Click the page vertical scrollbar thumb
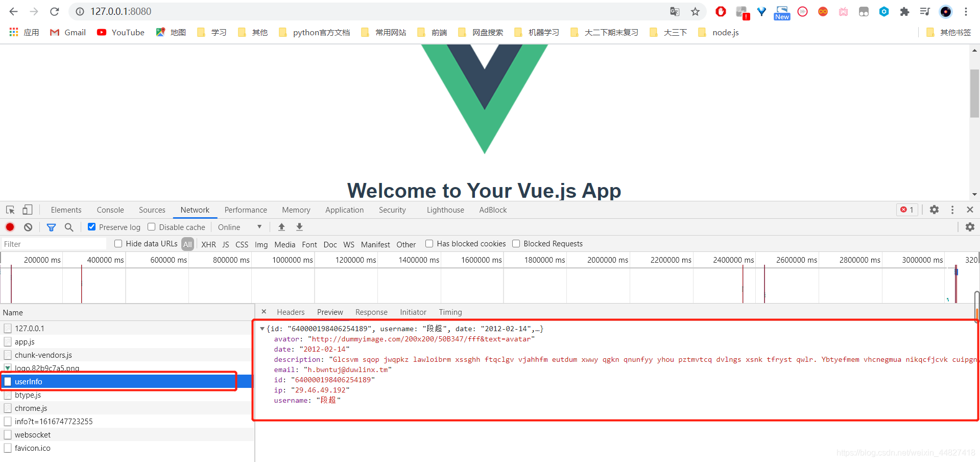 (974, 93)
